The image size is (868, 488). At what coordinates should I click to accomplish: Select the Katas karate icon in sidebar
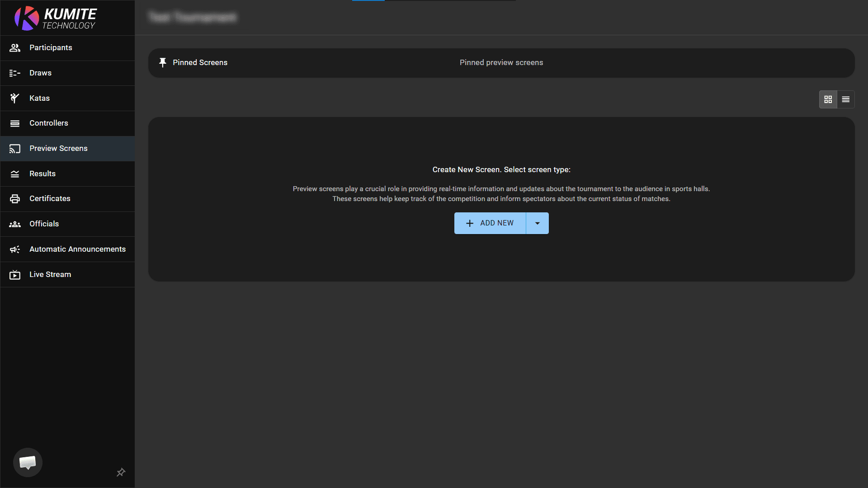[x=15, y=98]
